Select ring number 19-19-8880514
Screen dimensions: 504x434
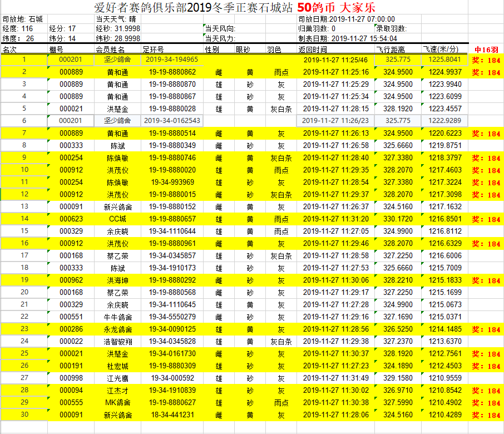click(172, 133)
